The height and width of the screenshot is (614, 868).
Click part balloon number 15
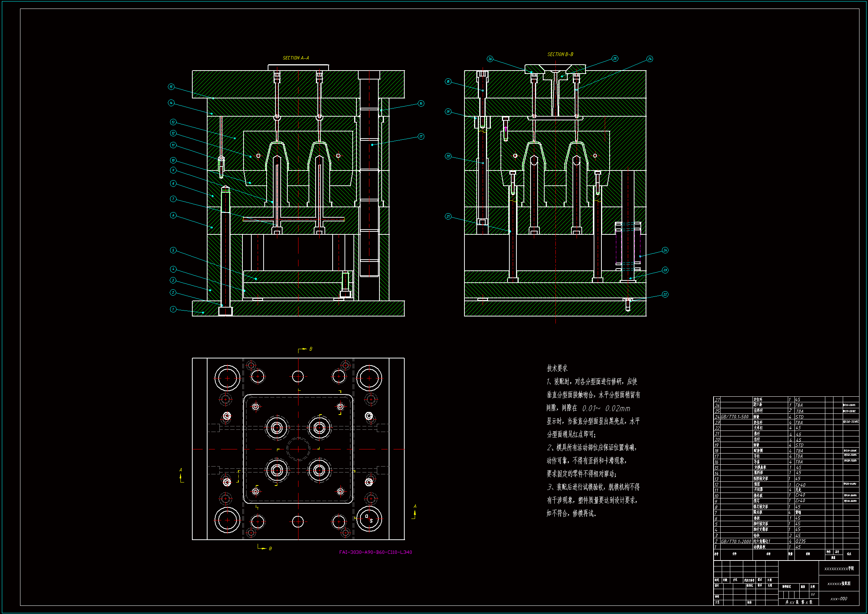(171, 87)
